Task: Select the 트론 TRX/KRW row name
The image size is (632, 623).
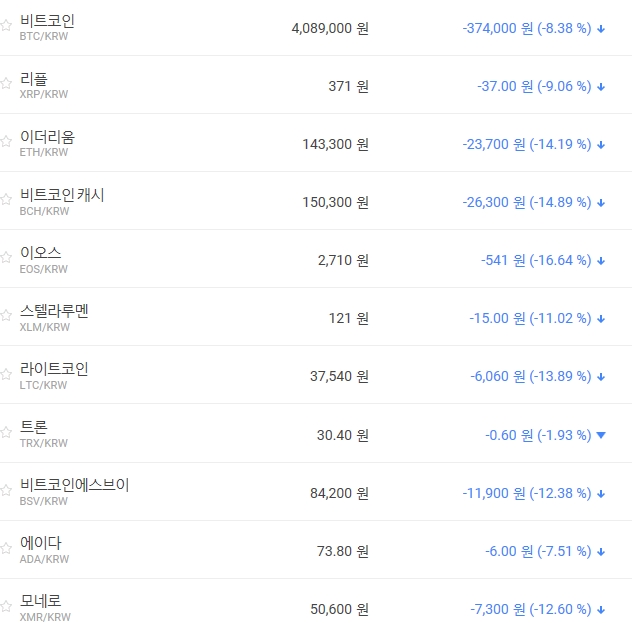Action: [34, 427]
